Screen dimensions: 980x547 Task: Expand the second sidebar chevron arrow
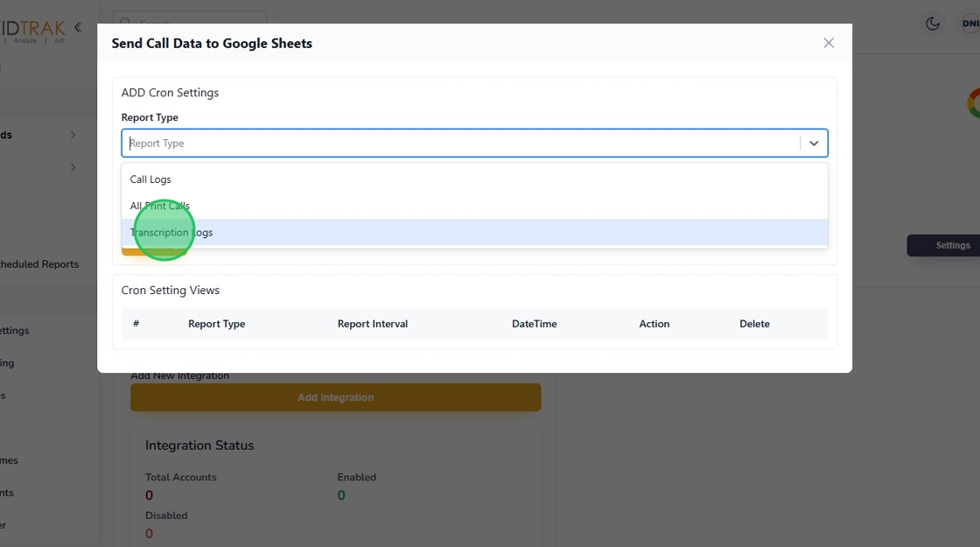pyautogui.click(x=73, y=167)
